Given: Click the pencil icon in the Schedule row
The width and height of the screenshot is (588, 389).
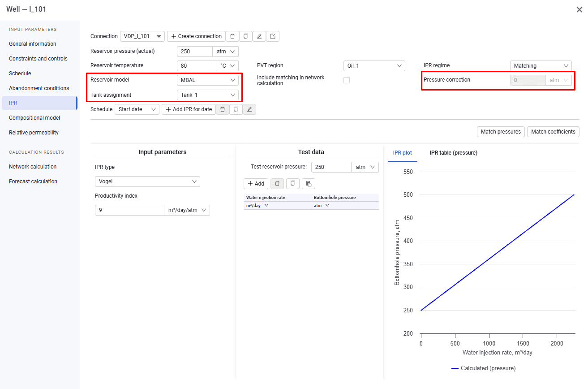Looking at the screenshot, I should [x=249, y=109].
